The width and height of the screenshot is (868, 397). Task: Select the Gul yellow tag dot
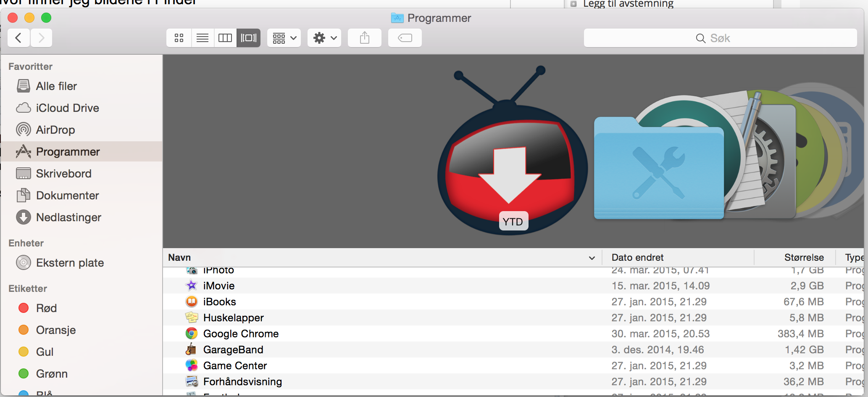pyautogui.click(x=24, y=352)
